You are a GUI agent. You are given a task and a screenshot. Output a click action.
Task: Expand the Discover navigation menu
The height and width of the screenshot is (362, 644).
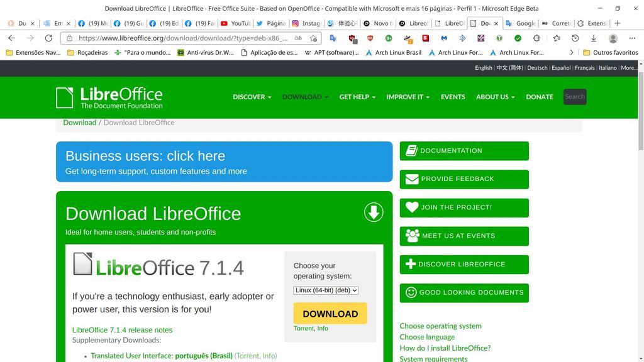252,97
